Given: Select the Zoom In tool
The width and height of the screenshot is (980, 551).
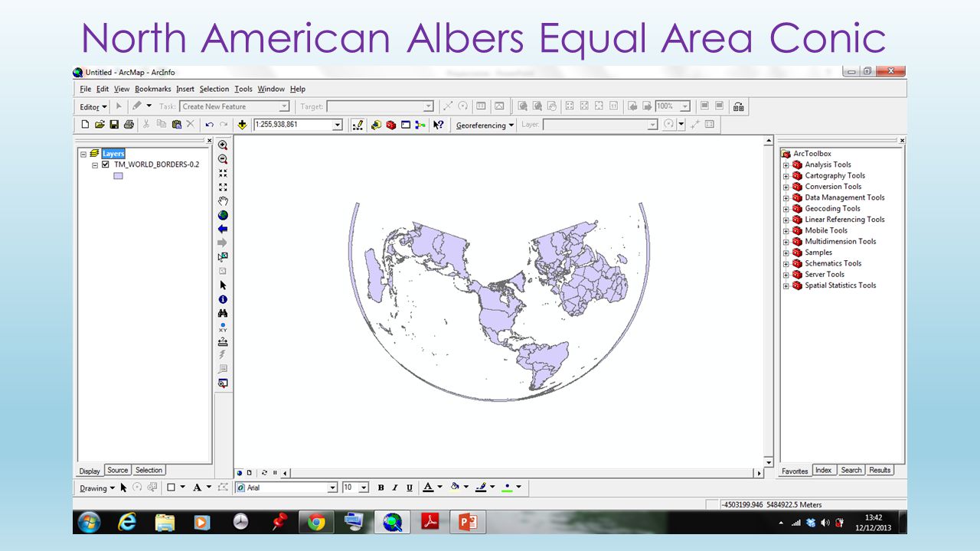Looking at the screenshot, I should pyautogui.click(x=223, y=145).
